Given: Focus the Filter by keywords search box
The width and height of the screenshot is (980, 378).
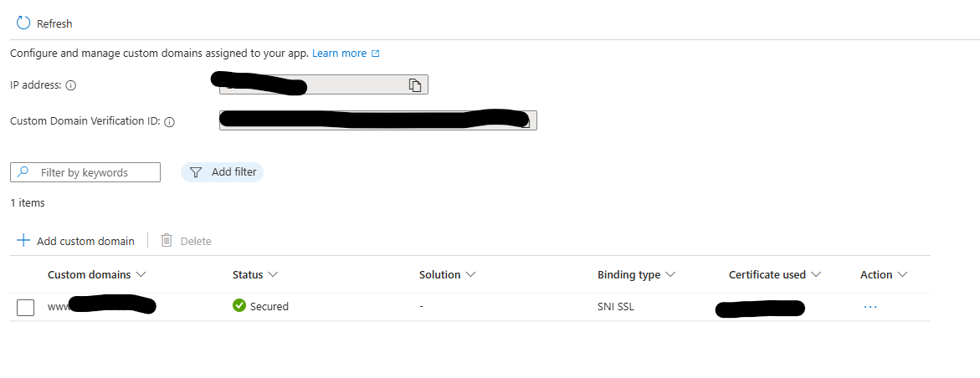Looking at the screenshot, I should coord(85,172).
